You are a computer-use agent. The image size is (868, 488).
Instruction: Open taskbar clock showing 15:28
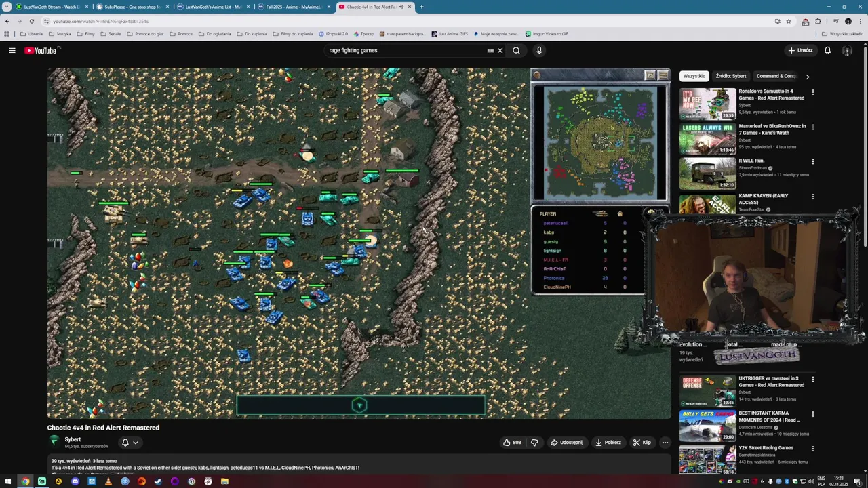tap(838, 481)
